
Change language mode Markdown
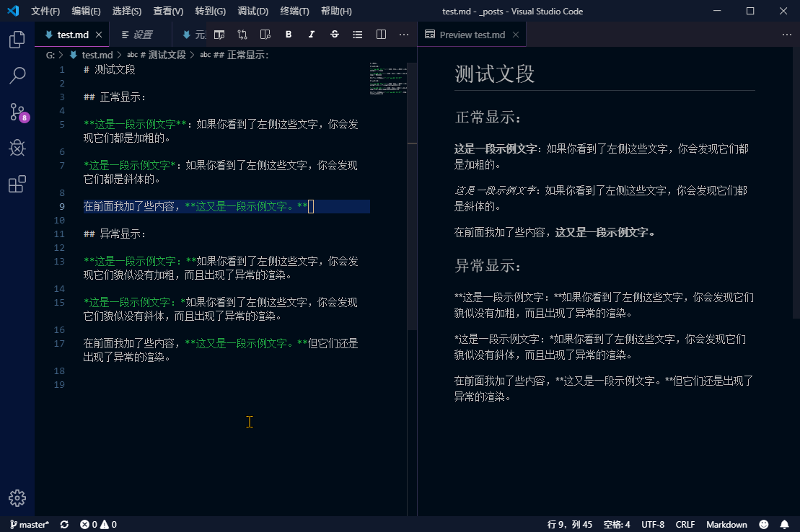(x=726, y=524)
